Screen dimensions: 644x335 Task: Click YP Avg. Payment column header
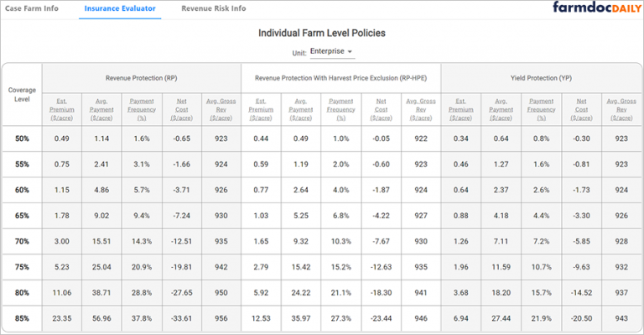pos(501,109)
